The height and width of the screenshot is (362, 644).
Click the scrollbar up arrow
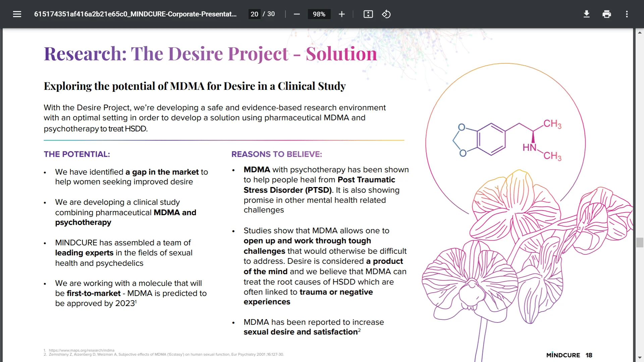tap(640, 33)
